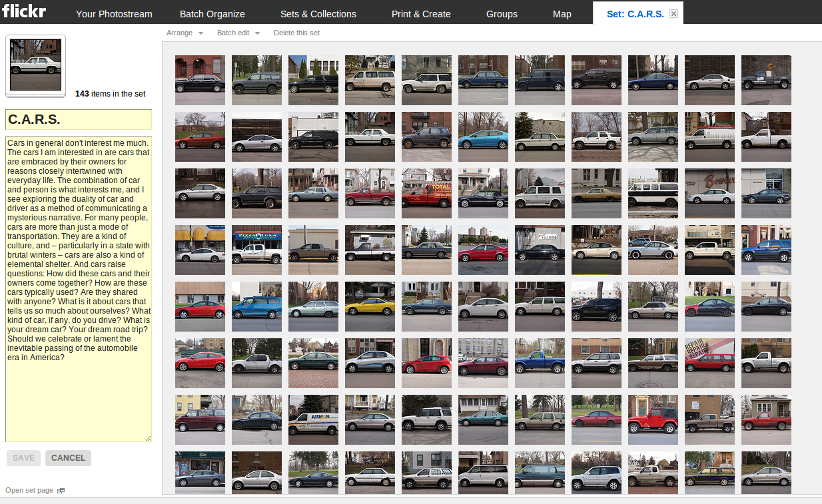822x504 pixels.
Task: Open the Batch edit dropdown
Action: [238, 33]
